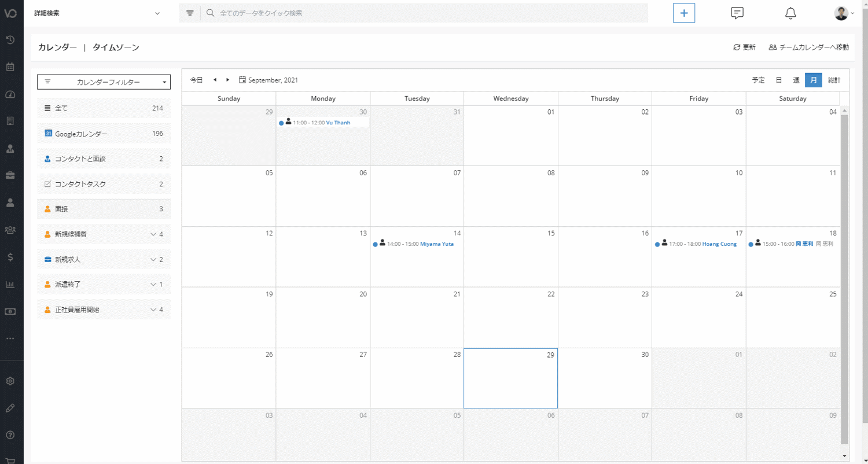
Task: Open the notifications bell
Action: coord(790,13)
